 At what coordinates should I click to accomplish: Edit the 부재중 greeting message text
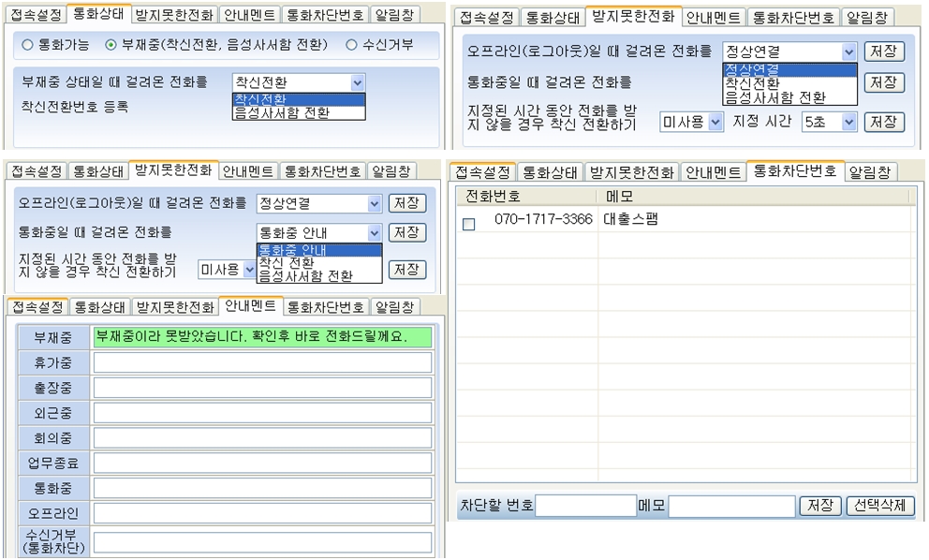(262, 337)
